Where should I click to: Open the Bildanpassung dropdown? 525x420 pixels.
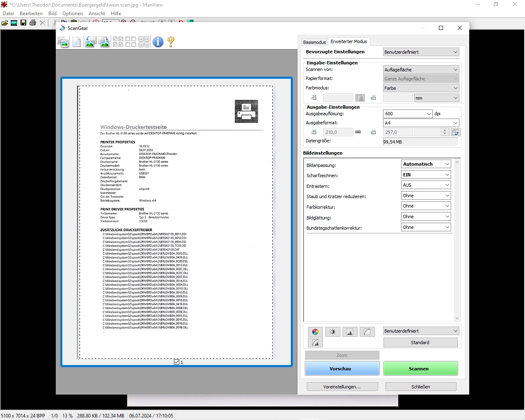point(426,164)
